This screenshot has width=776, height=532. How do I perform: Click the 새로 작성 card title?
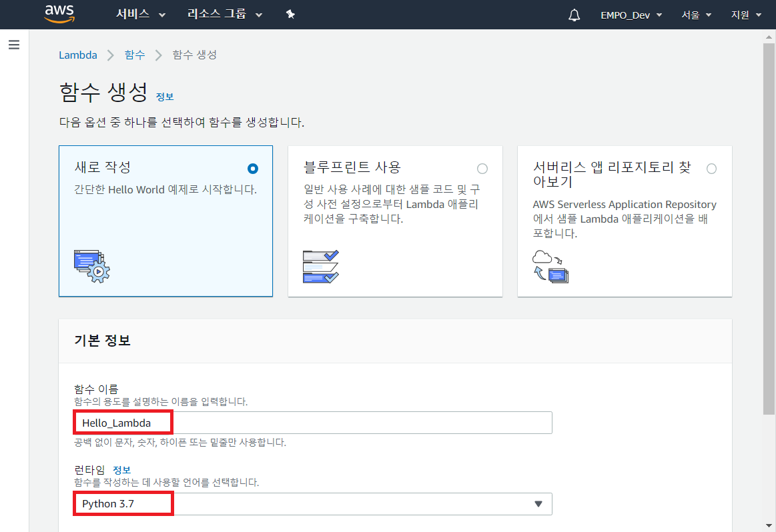(x=103, y=167)
